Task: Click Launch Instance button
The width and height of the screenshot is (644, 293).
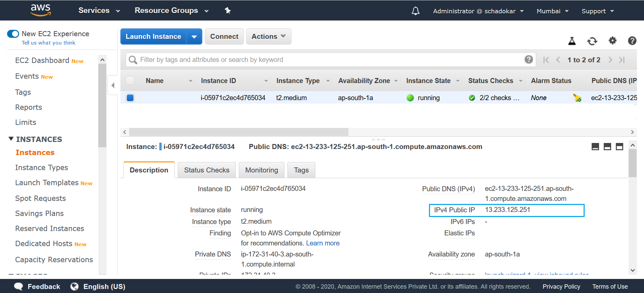Action: tap(153, 36)
